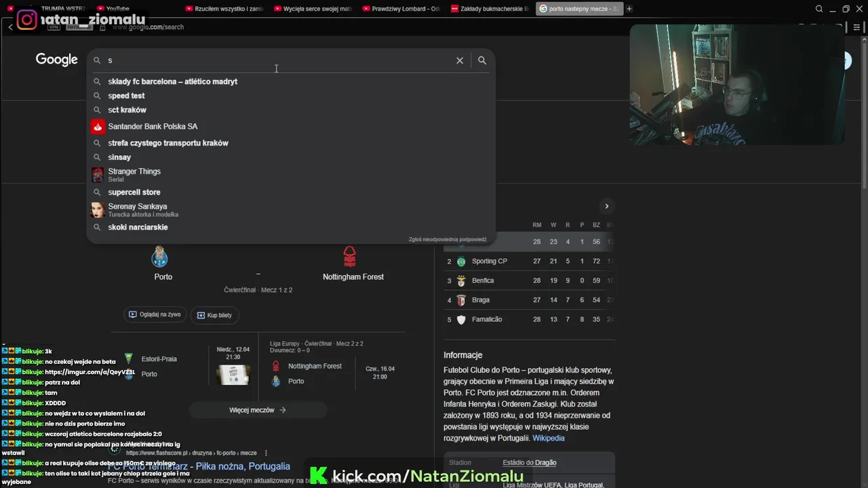The image size is (868, 488).
Task: Click the browser tab search magnifier icon
Action: click(x=819, y=9)
